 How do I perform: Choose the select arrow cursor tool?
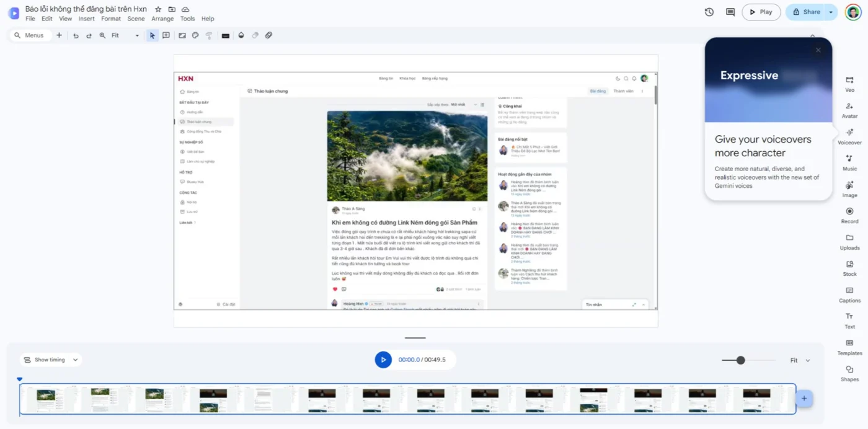(153, 35)
